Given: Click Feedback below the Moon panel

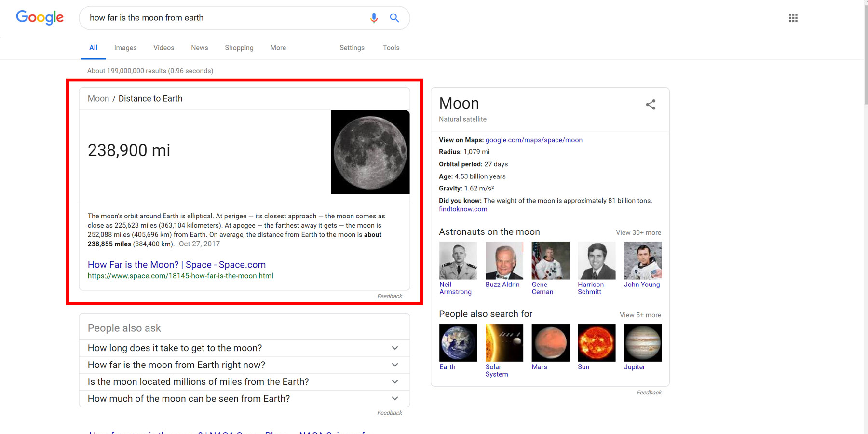Looking at the screenshot, I should click(649, 393).
